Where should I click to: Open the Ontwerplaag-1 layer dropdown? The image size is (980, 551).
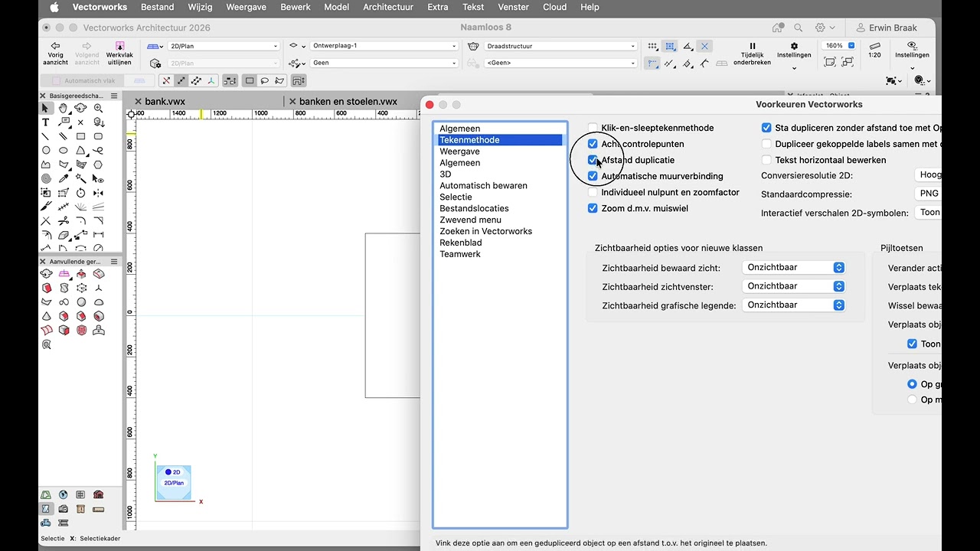pos(384,46)
